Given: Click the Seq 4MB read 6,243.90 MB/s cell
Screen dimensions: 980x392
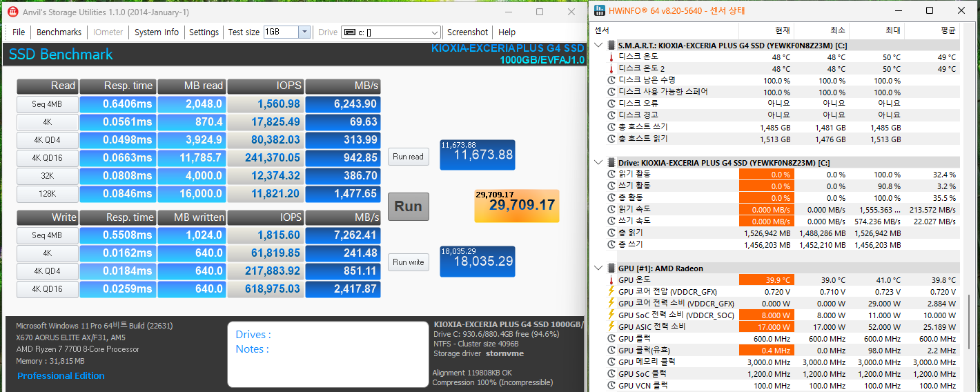Looking at the screenshot, I should 343,104.
